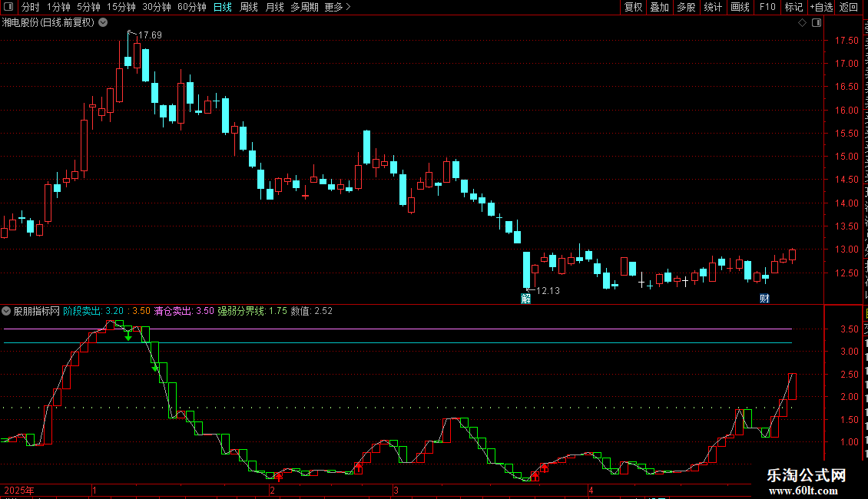Open the indicator dropdown beside 股朋指标网

coord(6,311)
